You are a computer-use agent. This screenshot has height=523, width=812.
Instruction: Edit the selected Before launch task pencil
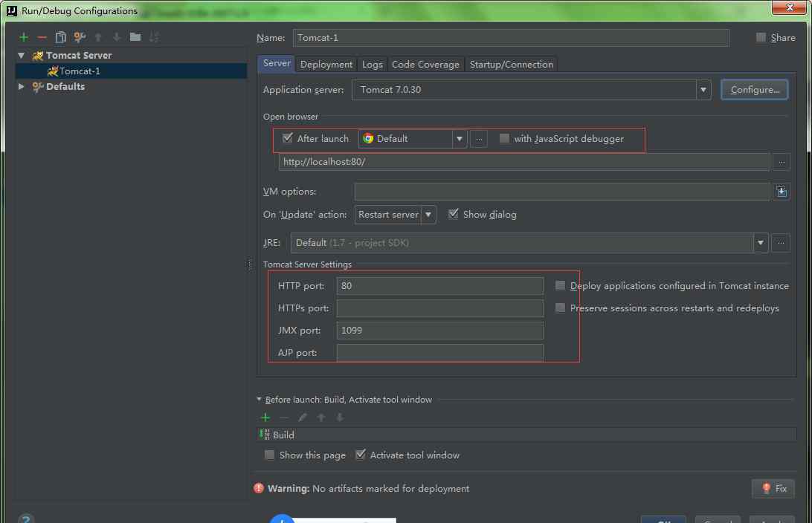point(303,418)
